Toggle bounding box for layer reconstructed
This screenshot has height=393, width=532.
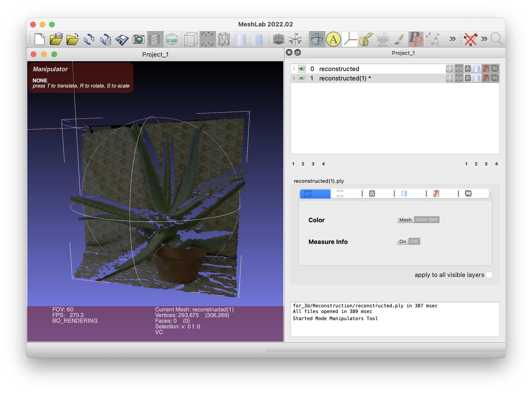click(x=450, y=69)
